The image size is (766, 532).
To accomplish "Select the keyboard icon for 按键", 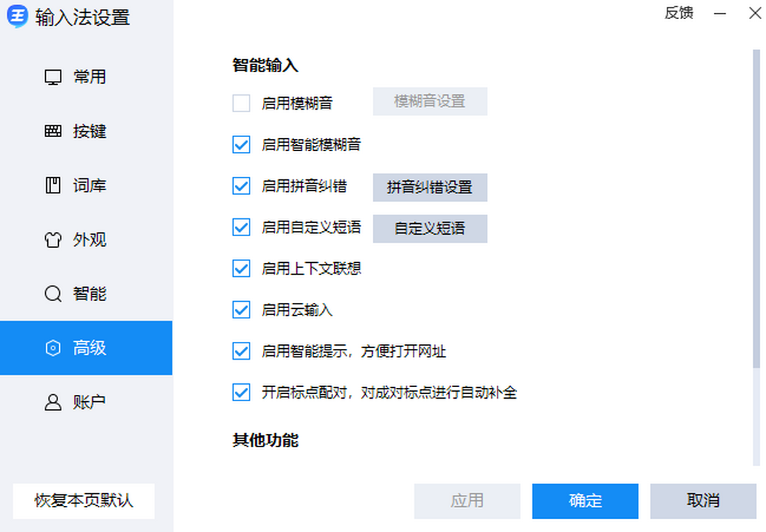I will [x=53, y=131].
